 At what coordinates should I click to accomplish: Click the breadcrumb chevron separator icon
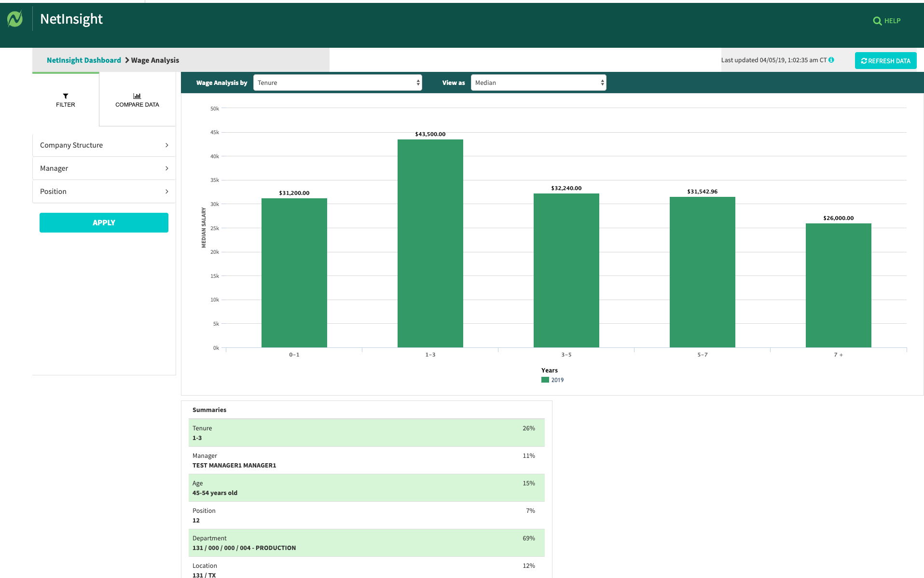point(127,60)
